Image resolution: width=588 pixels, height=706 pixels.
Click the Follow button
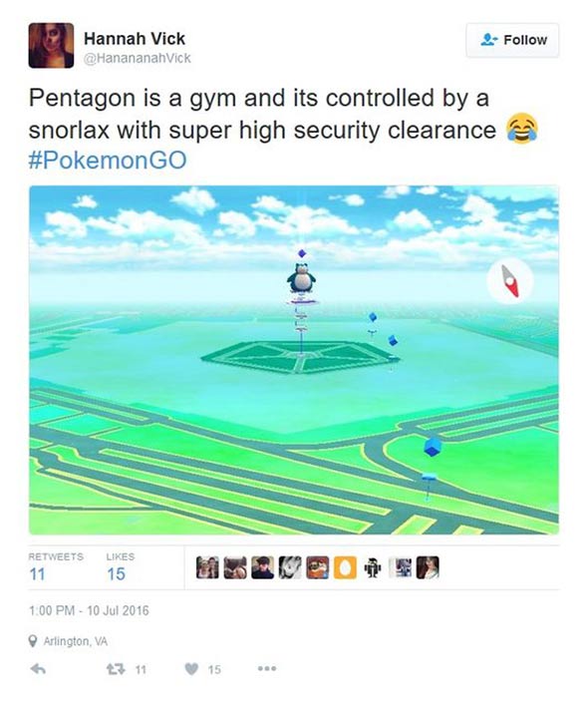512,40
